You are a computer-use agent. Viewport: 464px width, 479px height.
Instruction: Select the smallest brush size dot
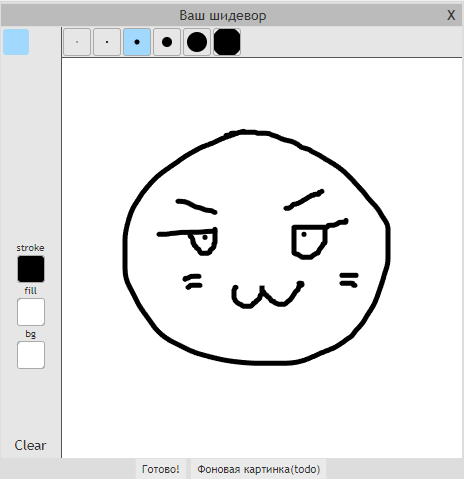click(x=77, y=42)
